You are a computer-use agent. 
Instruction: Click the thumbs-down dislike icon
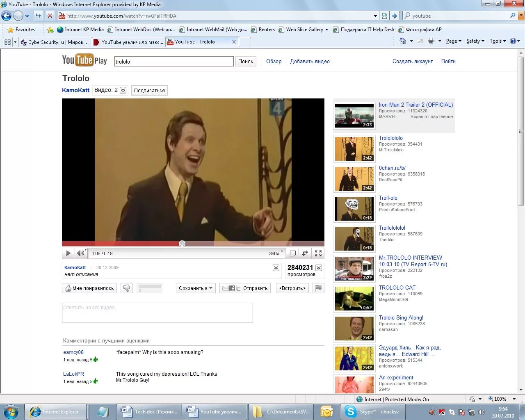(x=127, y=288)
